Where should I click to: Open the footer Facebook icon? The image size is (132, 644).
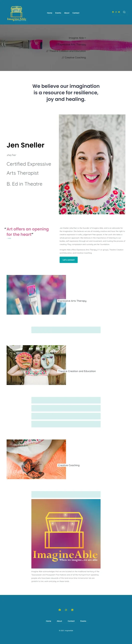(60, 610)
